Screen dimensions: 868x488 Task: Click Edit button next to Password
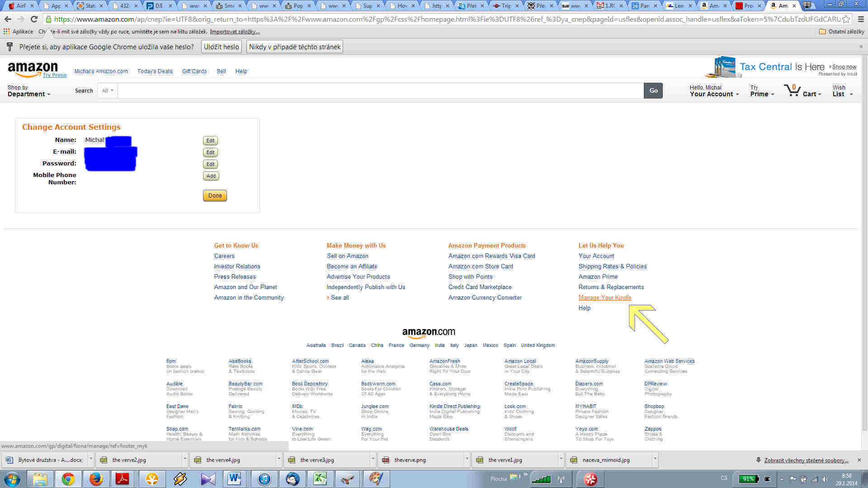pos(210,164)
